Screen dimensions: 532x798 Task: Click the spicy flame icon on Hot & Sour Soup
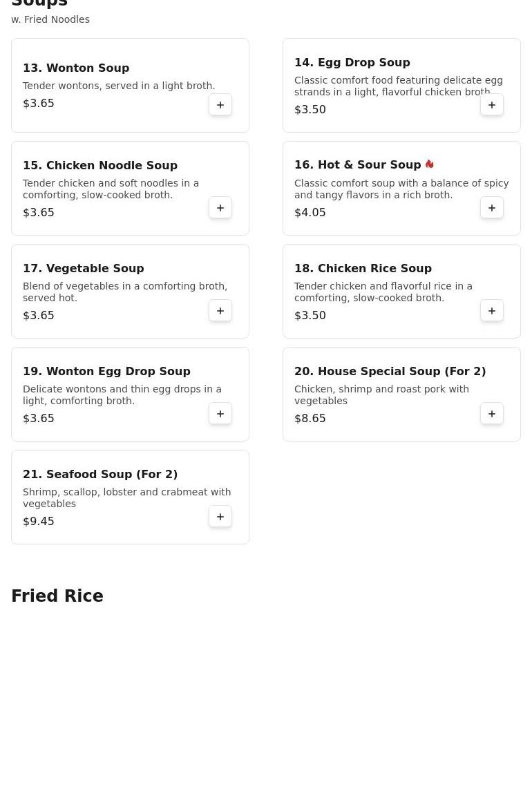point(429,164)
